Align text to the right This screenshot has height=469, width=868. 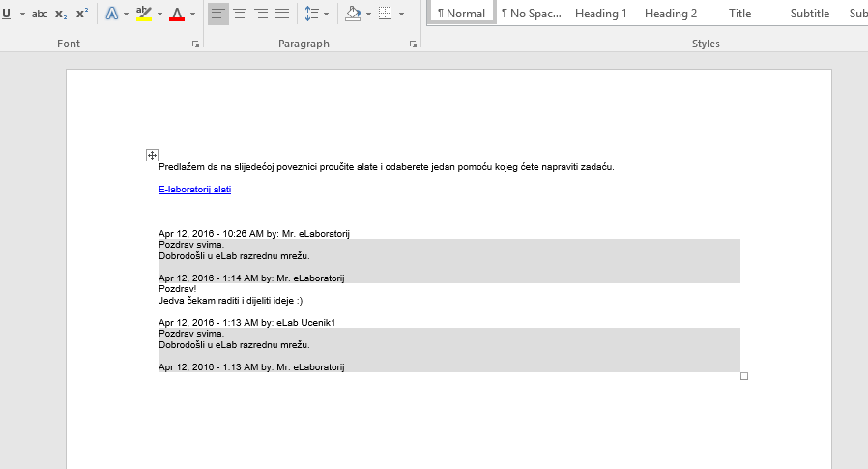(x=261, y=14)
